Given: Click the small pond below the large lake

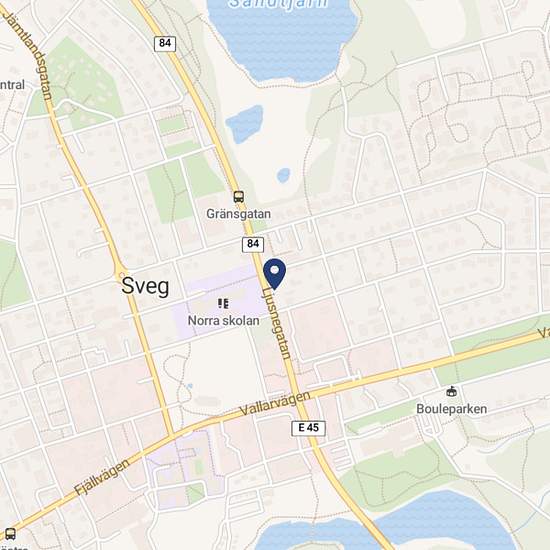Looking at the screenshot, I should click(x=244, y=123).
